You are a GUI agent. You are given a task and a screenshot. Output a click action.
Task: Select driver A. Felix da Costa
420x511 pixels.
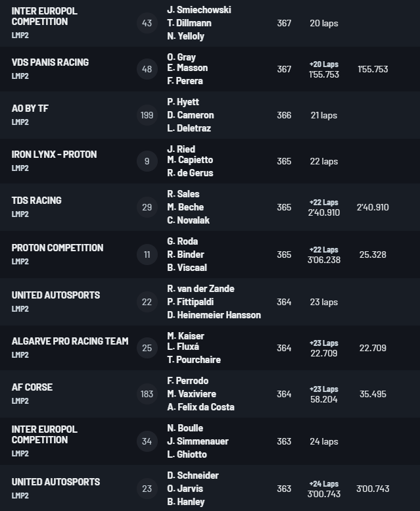200,407
